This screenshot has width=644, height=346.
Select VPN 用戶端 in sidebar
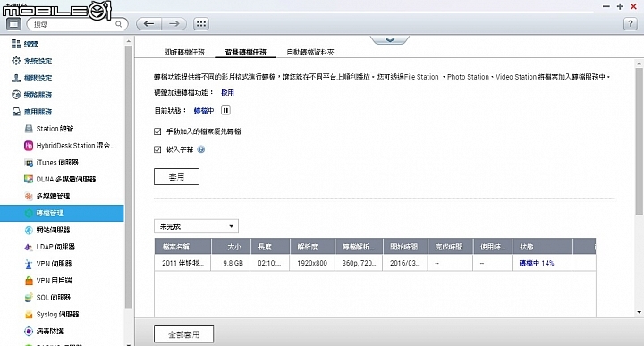48,281
